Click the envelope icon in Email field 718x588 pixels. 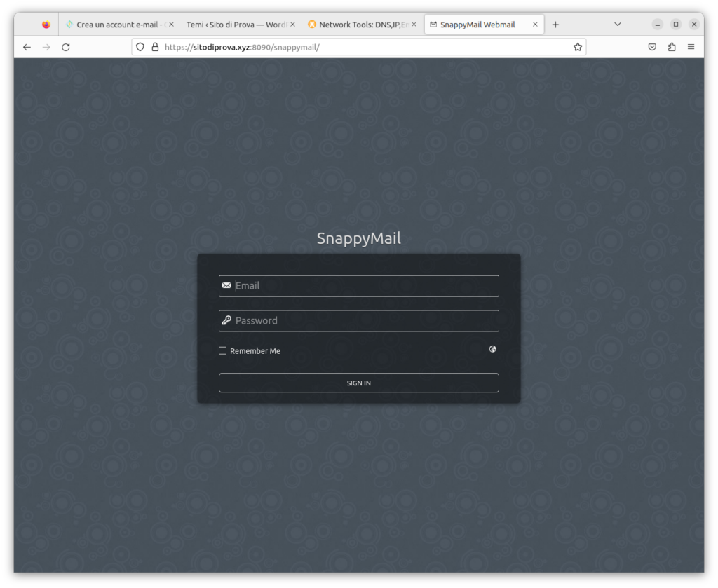pyautogui.click(x=226, y=285)
